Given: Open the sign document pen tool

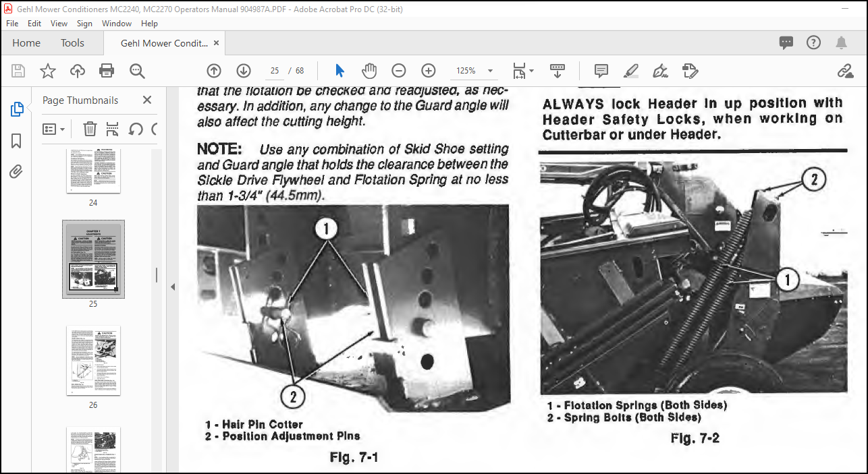Looking at the screenshot, I should pyautogui.click(x=661, y=71).
